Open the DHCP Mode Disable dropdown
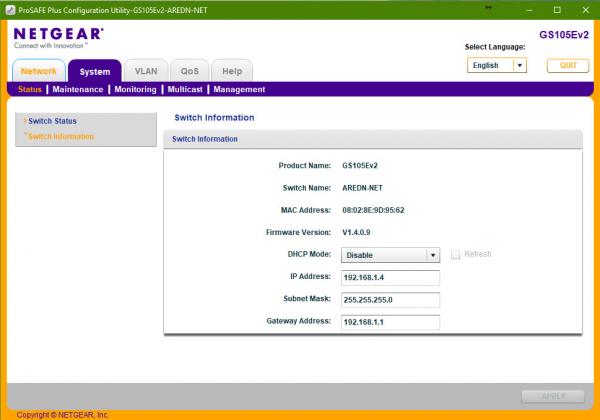600x420 pixels. 390,255
